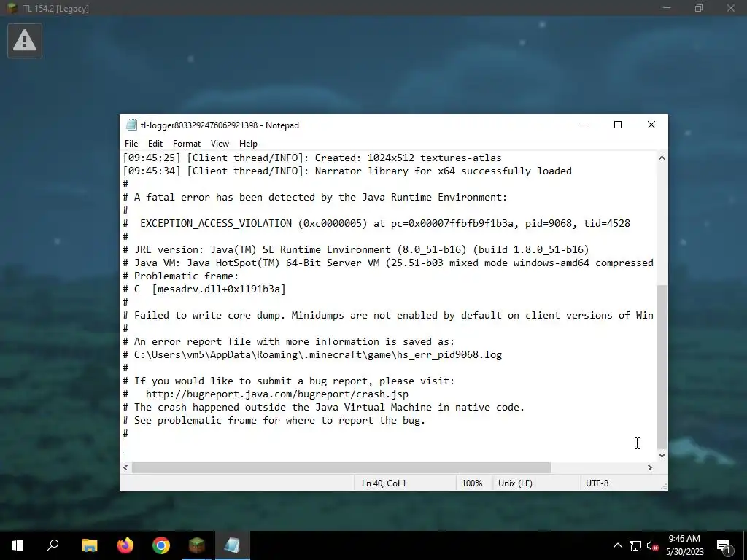Image resolution: width=747 pixels, height=560 pixels.
Task: Click the mesadrv.dll+0x1191b3a line
Action: (204, 289)
